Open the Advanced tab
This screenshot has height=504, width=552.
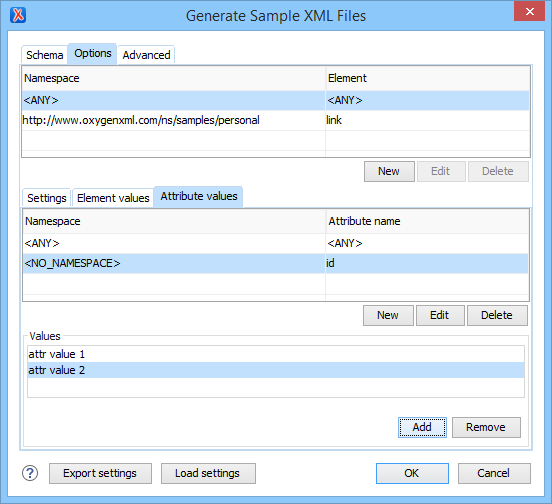pos(146,55)
